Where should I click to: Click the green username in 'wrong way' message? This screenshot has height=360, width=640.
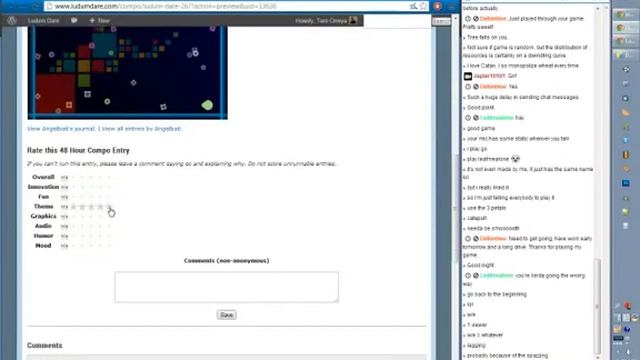(x=496, y=276)
